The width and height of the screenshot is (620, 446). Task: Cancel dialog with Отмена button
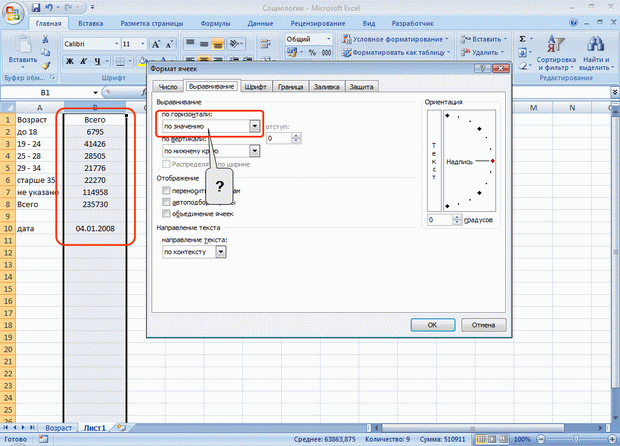pyautogui.click(x=483, y=325)
